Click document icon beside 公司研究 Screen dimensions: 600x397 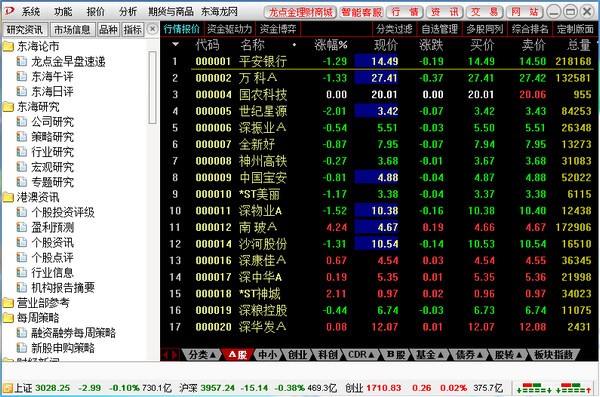(22, 122)
